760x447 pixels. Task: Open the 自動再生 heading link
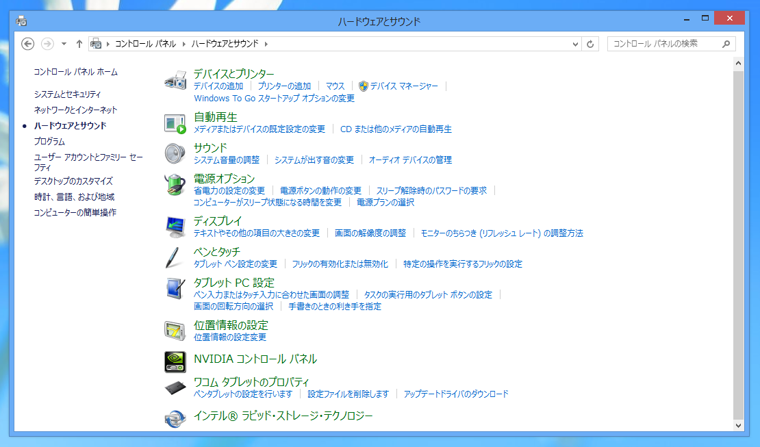pos(215,117)
